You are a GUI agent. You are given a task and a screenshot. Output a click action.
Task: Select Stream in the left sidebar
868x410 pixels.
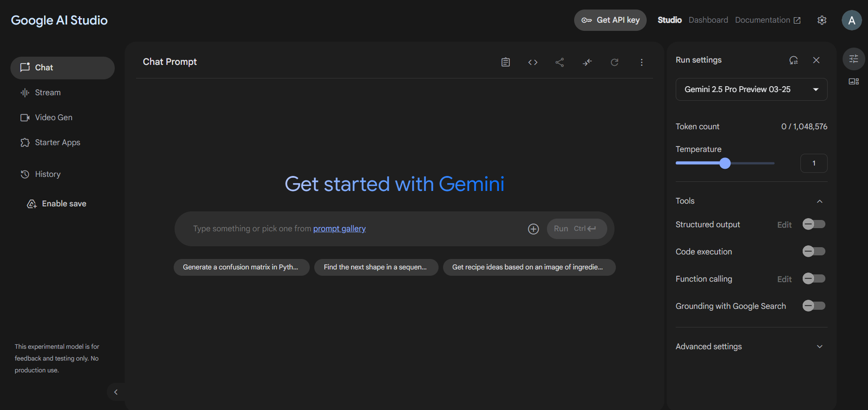click(x=48, y=93)
